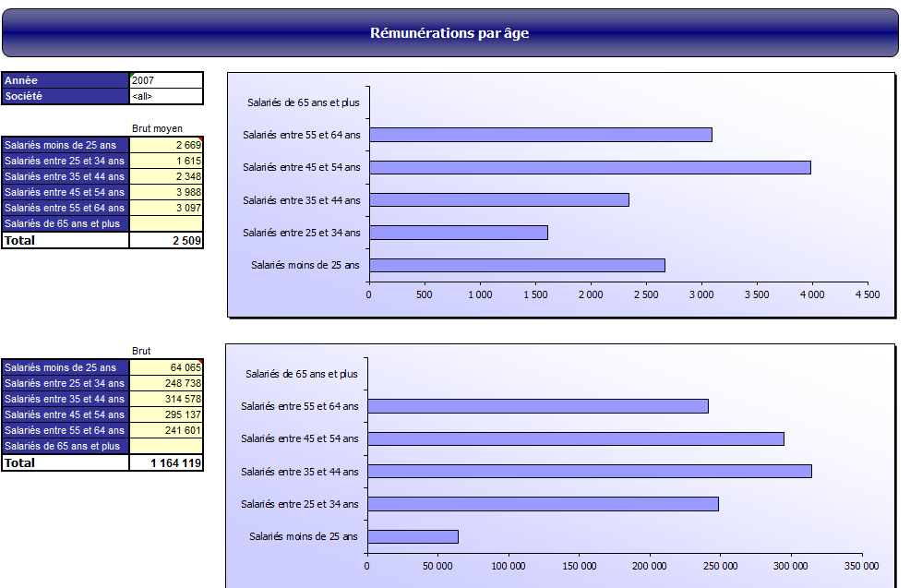Image resolution: width=910 pixels, height=588 pixels.
Task: Click the shortest bar in the bottom chart
Action: point(412,536)
